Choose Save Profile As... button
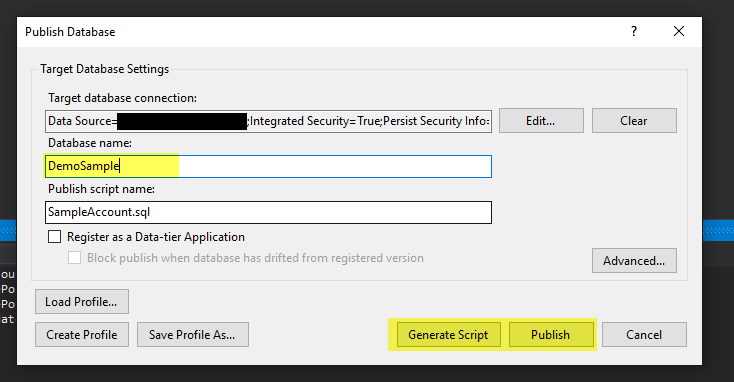 coord(192,335)
